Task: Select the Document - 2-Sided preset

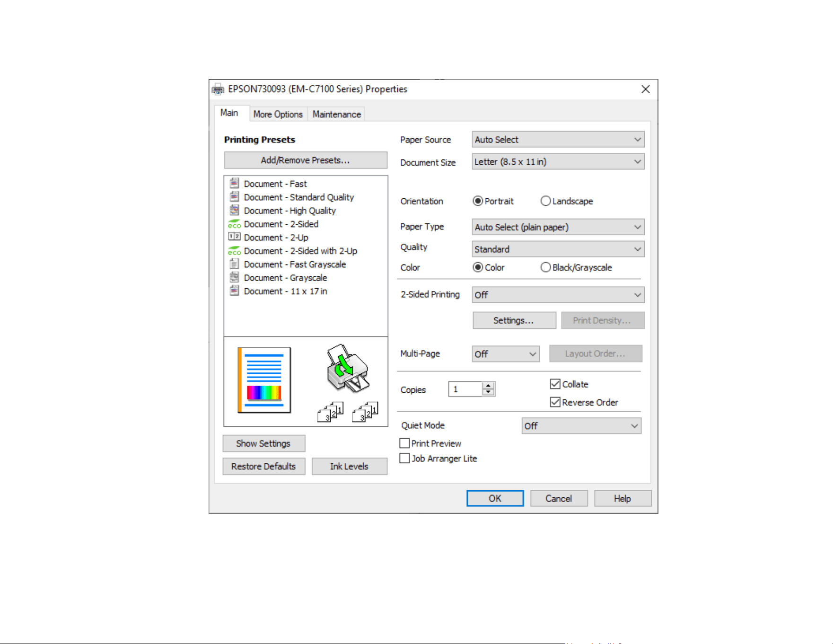Action: pos(281,224)
